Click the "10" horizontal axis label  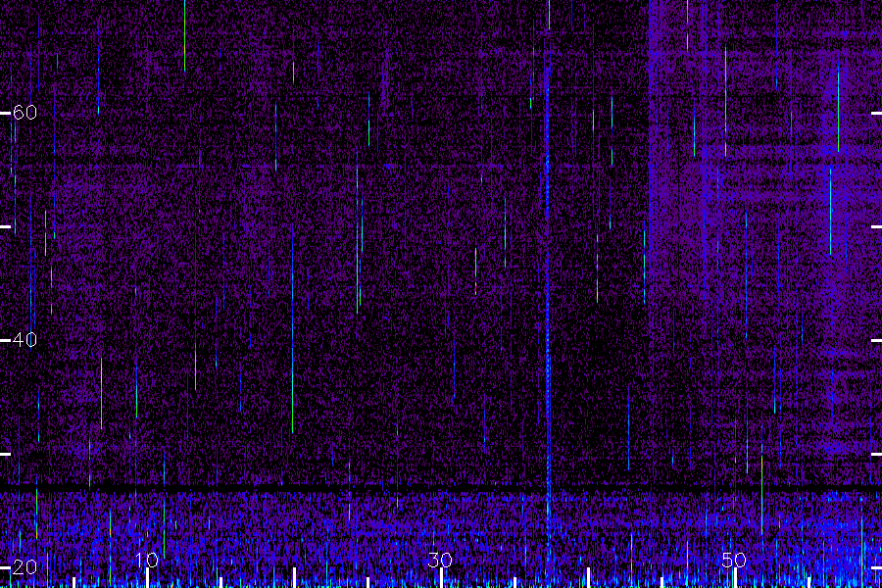pos(147,560)
